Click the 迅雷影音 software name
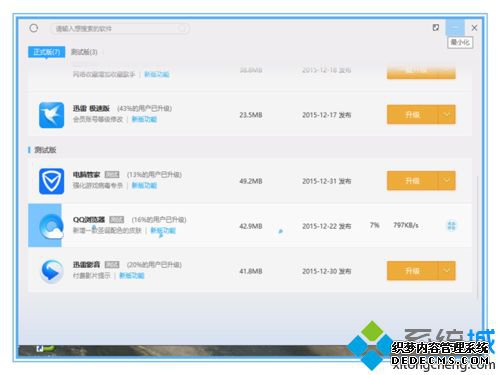This screenshot has height=375, width=500. (x=86, y=265)
